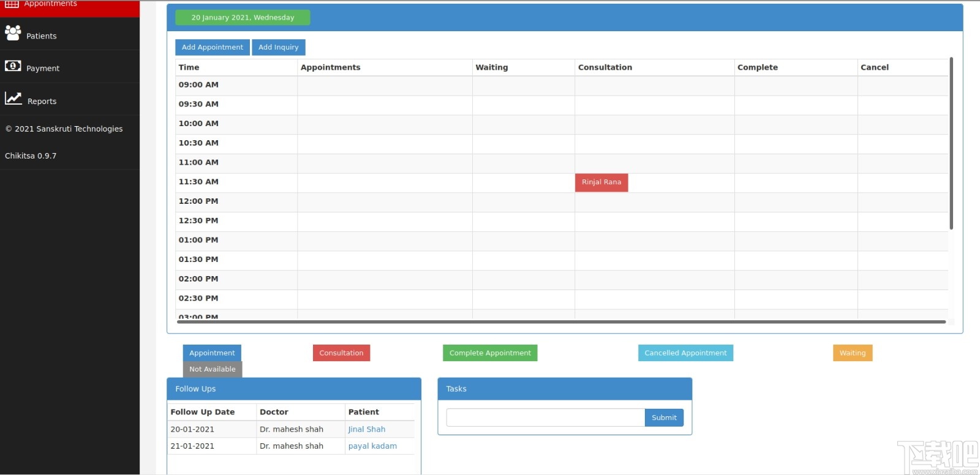980x475 pixels.
Task: Select the 11:00 AM time slot
Action: click(x=198, y=163)
